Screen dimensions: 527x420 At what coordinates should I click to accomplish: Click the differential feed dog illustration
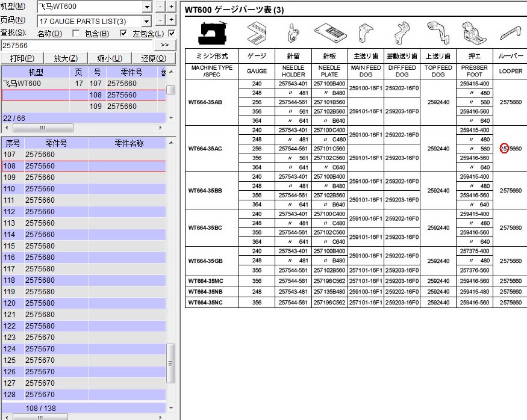point(402,33)
